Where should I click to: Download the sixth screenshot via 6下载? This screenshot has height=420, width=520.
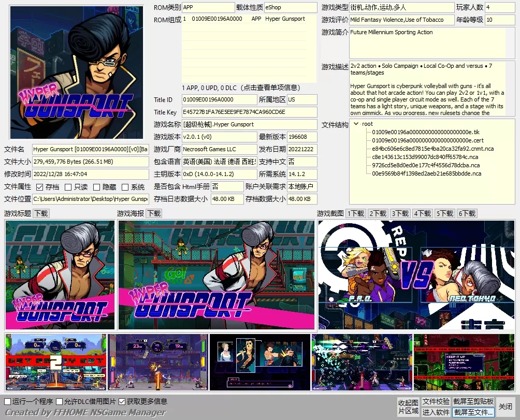click(x=466, y=213)
